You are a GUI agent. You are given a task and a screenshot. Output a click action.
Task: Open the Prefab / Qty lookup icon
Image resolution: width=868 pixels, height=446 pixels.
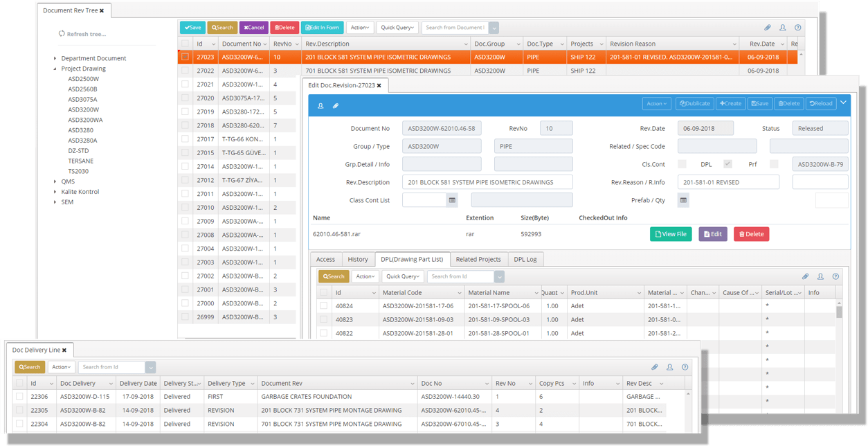pos(683,200)
